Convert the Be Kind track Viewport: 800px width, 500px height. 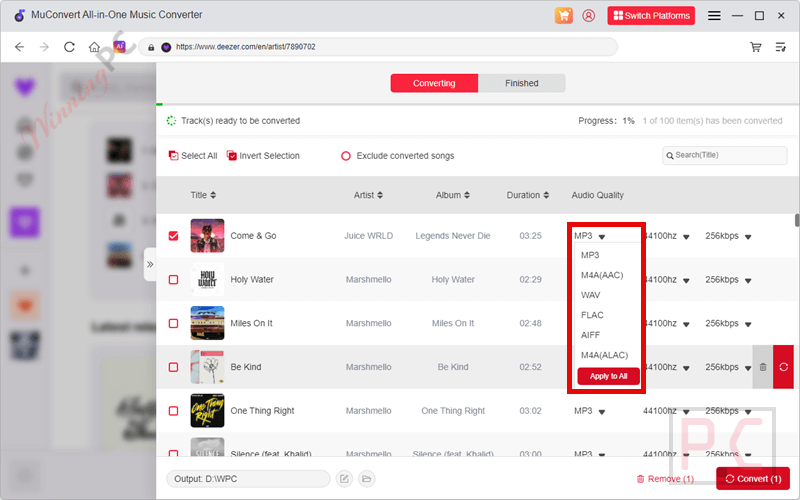tap(783, 367)
